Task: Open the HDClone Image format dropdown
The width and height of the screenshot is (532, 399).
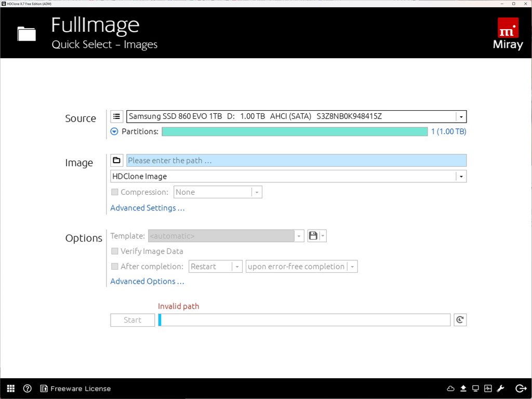Action: pyautogui.click(x=461, y=177)
